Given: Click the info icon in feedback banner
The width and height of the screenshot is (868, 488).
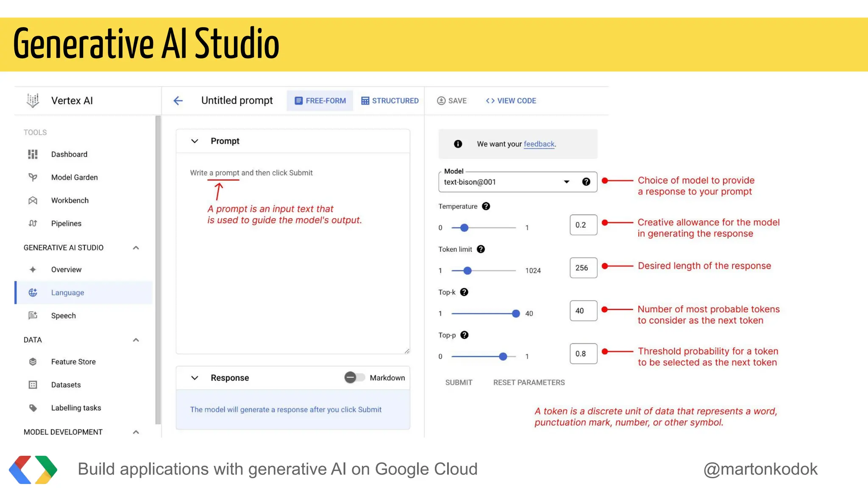Looking at the screenshot, I should click(x=458, y=144).
